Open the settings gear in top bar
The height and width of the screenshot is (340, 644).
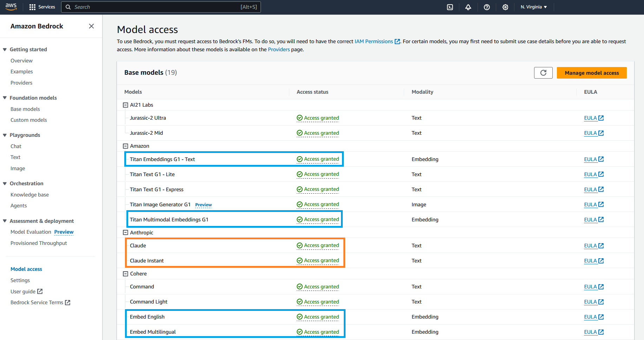(x=505, y=7)
